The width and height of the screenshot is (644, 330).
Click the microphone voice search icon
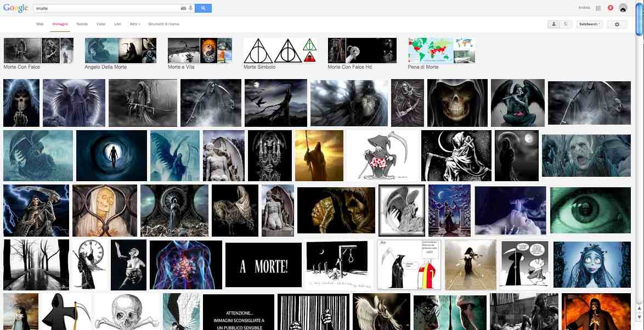pyautogui.click(x=190, y=8)
